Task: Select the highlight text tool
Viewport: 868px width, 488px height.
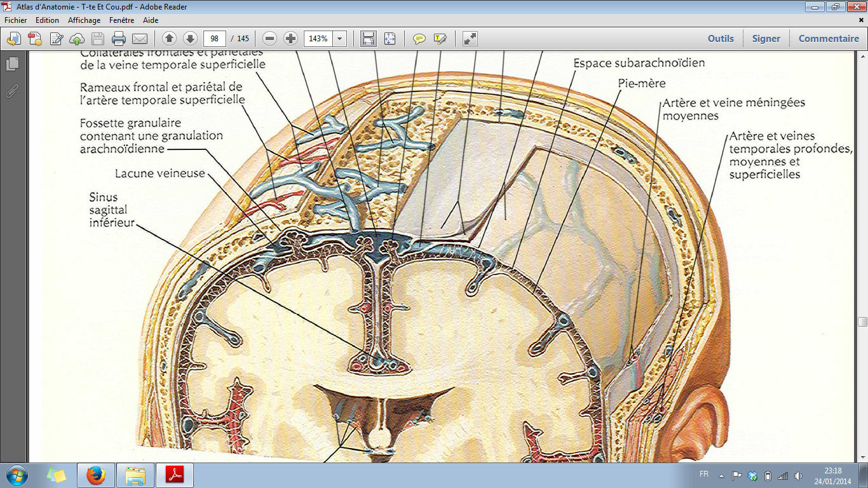Action: 440,39
